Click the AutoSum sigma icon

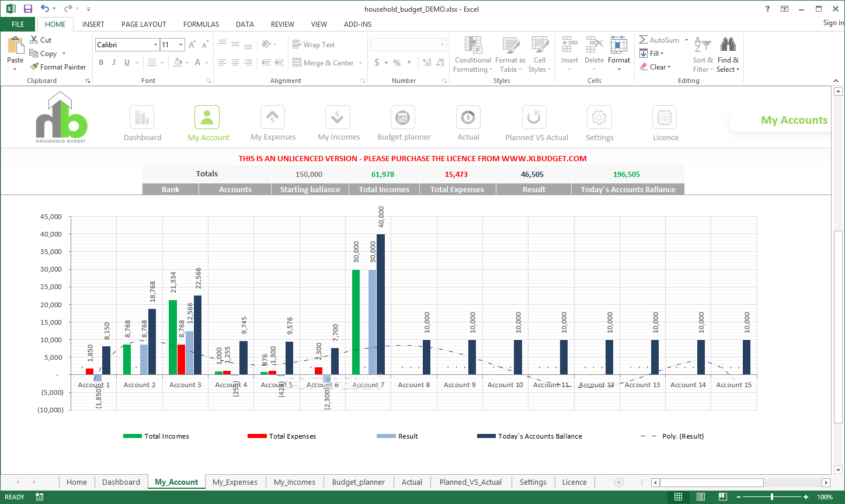[x=643, y=40]
